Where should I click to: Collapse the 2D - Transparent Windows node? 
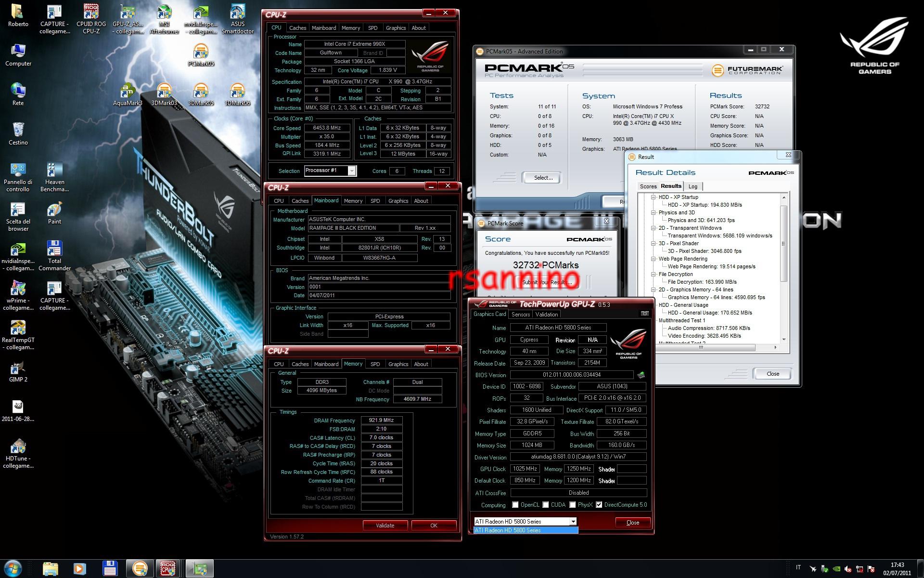point(654,228)
